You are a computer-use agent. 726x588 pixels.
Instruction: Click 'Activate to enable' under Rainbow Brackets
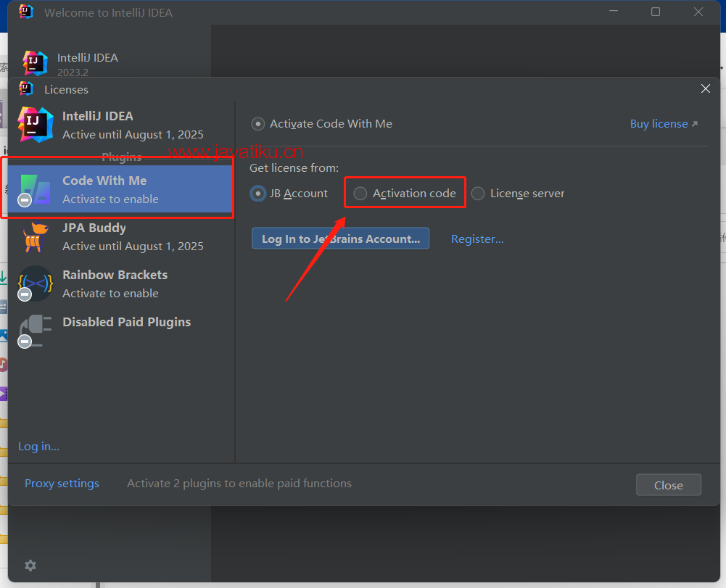click(x=110, y=294)
